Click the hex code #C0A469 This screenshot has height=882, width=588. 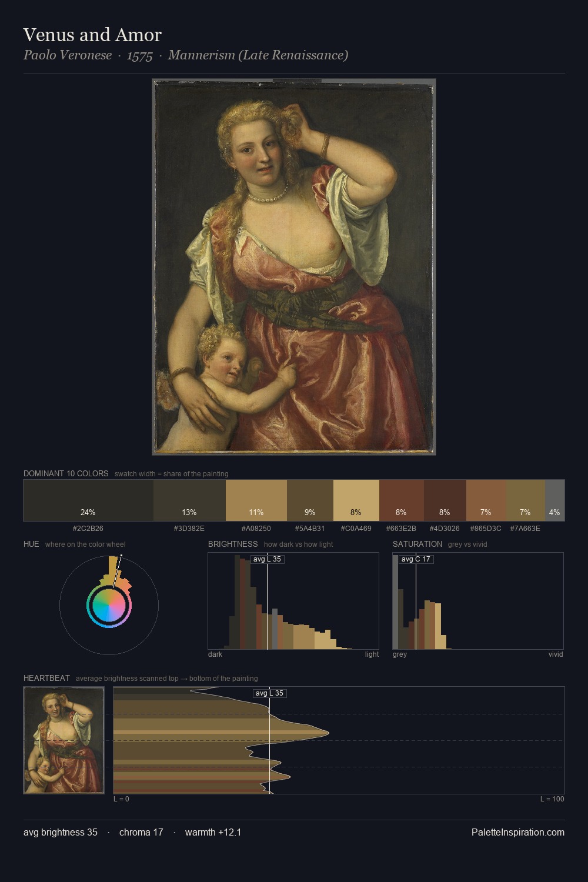(356, 529)
